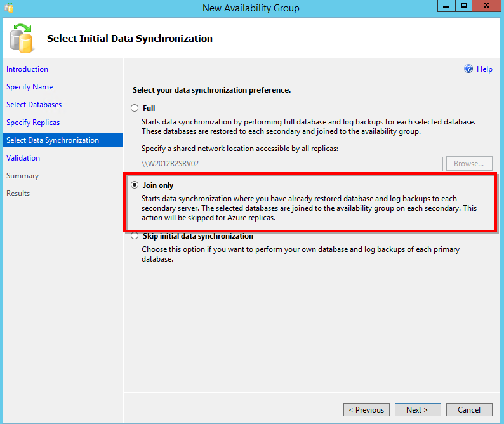
Task: Choose Skip initial data synchronization option
Action: click(x=135, y=236)
